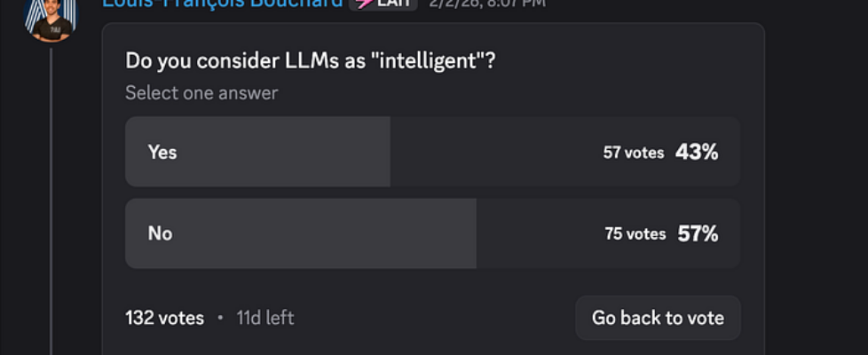Image resolution: width=868 pixels, height=355 pixels.
Task: Click the No option's filled progress bar
Action: click(328, 233)
